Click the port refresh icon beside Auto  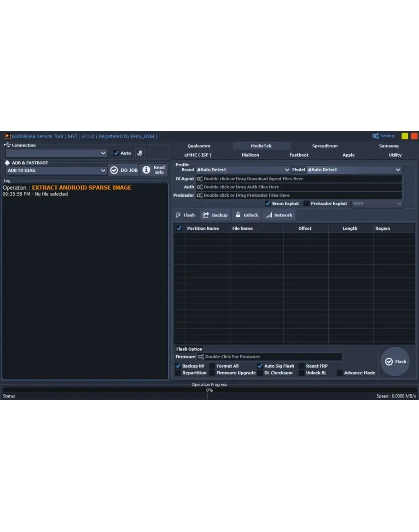point(140,153)
